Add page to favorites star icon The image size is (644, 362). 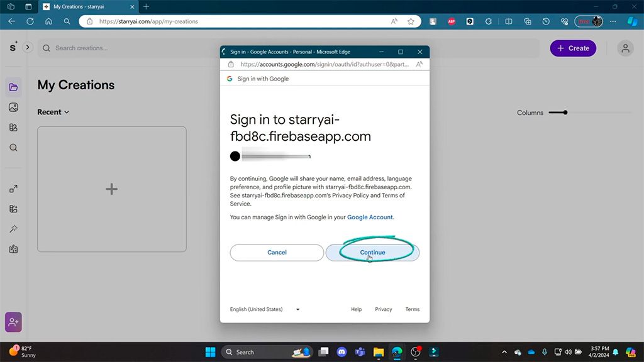click(411, 21)
